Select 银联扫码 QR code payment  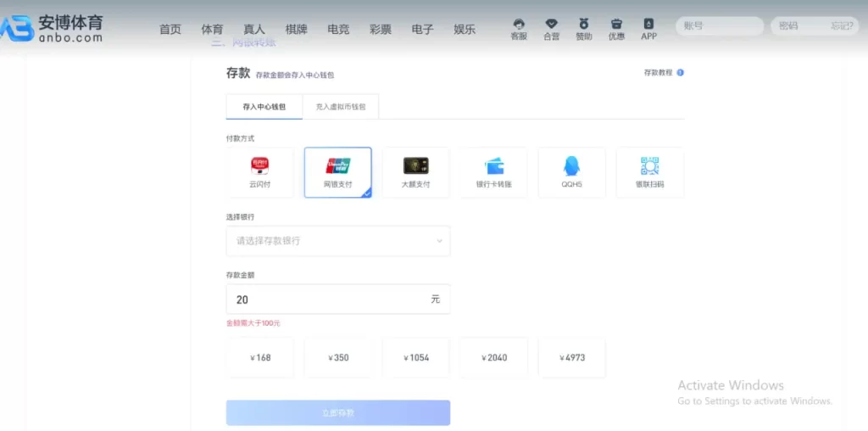click(x=649, y=172)
